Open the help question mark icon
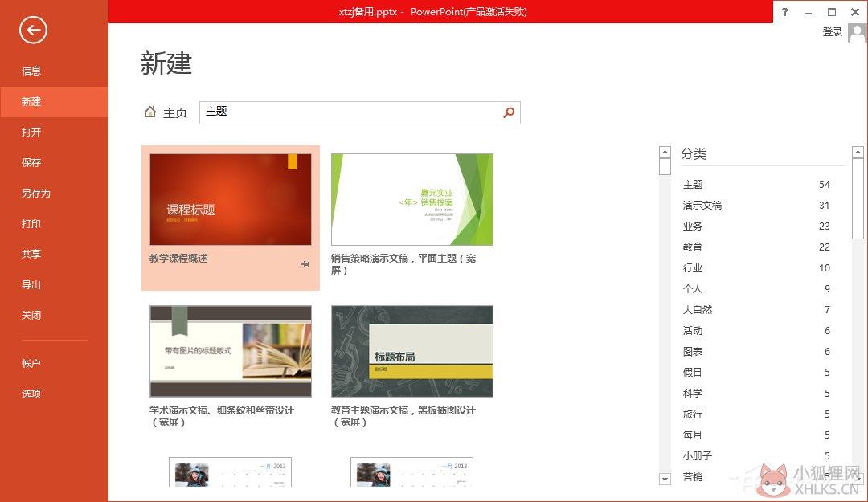This screenshot has width=868, height=502. click(x=784, y=11)
